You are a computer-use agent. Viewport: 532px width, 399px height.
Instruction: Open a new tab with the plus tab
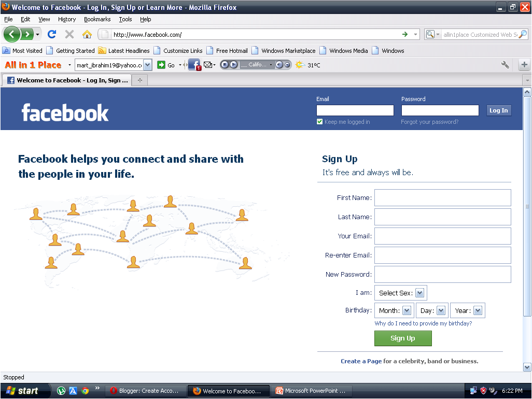[140, 80]
